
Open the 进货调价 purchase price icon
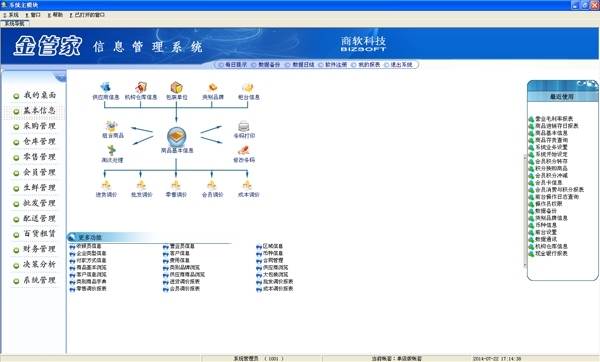click(106, 186)
